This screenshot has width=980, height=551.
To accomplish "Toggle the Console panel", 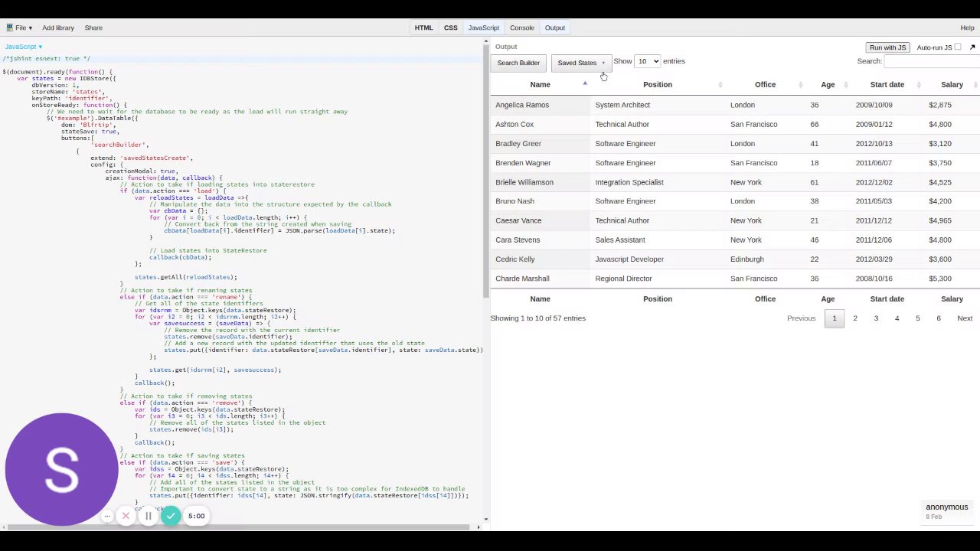I will point(521,28).
